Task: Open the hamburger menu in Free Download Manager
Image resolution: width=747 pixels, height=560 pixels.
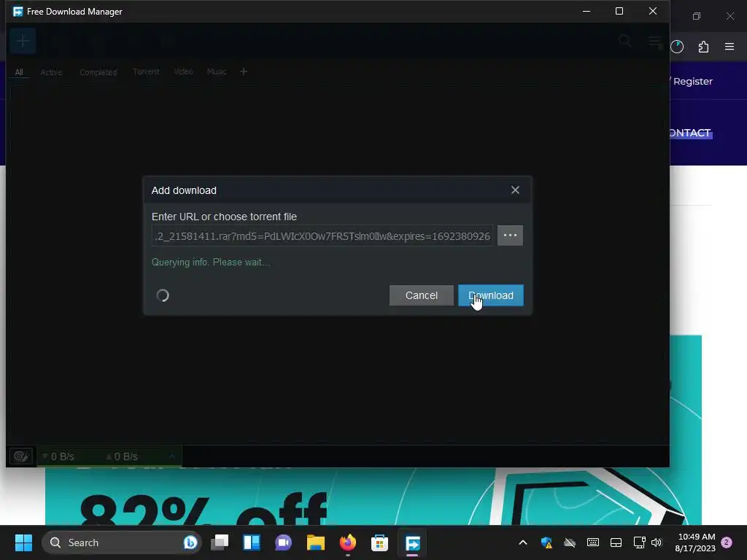Action: tap(654, 42)
